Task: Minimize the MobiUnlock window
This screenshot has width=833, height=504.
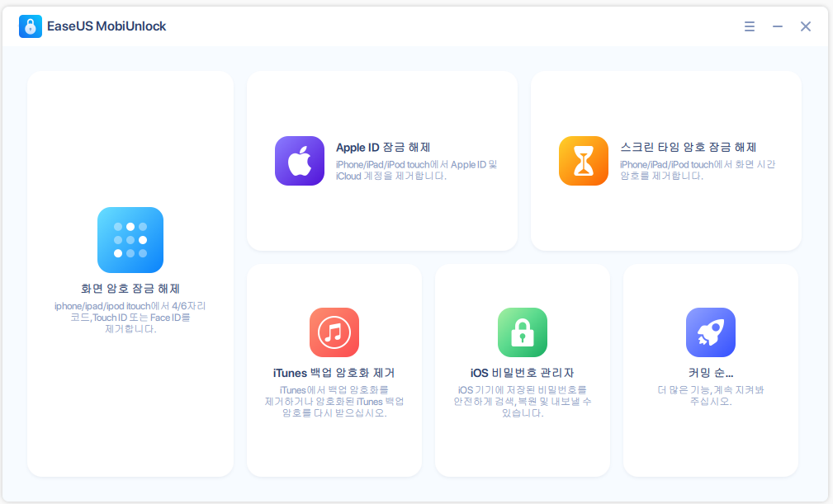Action: click(778, 26)
